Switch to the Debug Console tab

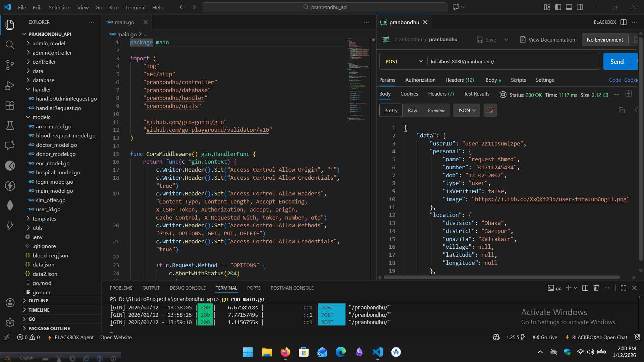187,288
